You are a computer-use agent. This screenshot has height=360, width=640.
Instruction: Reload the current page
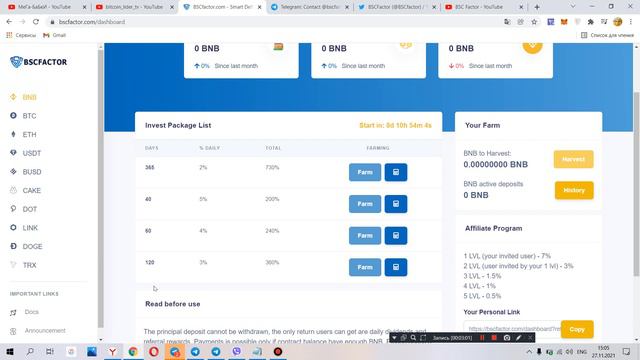pyautogui.click(x=36, y=22)
